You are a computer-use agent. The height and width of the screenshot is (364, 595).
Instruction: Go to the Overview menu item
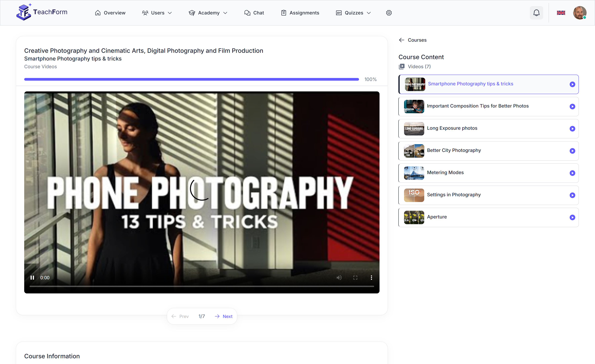110,13
